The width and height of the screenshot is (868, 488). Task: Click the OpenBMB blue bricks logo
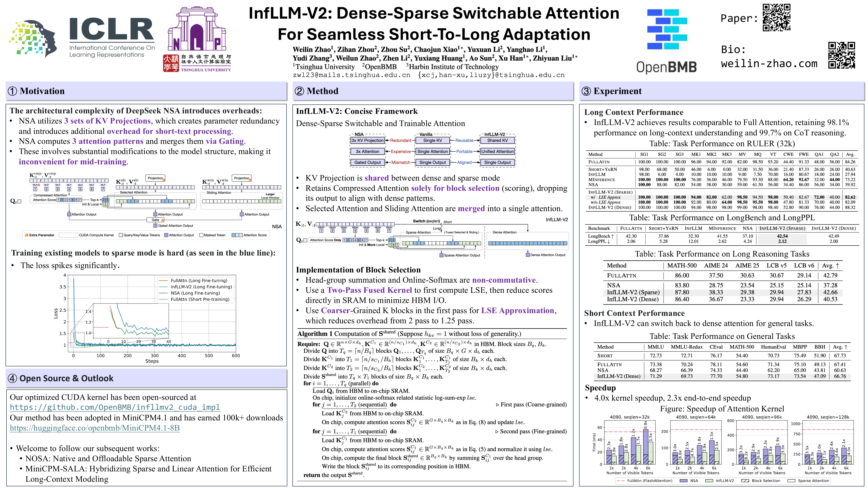(x=667, y=30)
